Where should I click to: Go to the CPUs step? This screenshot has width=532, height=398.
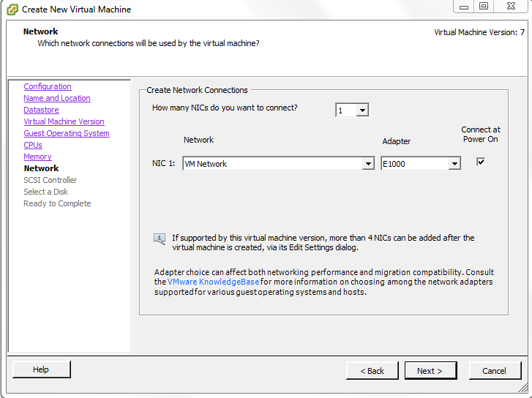[33, 145]
